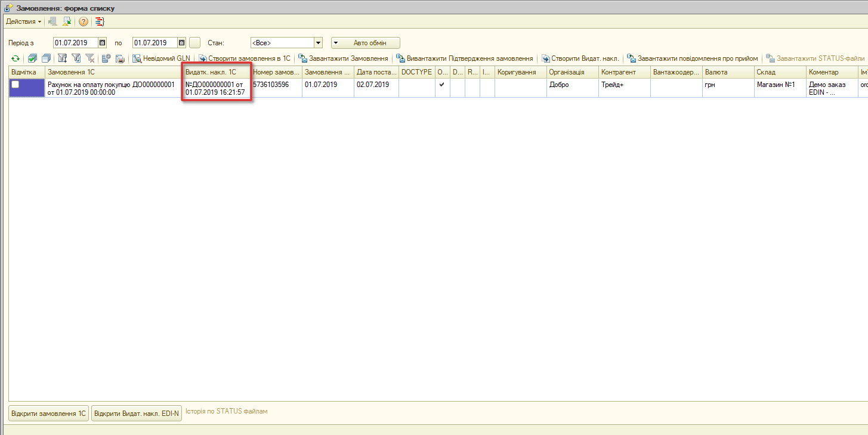
Task: Click the period end date field
Action: pos(155,43)
